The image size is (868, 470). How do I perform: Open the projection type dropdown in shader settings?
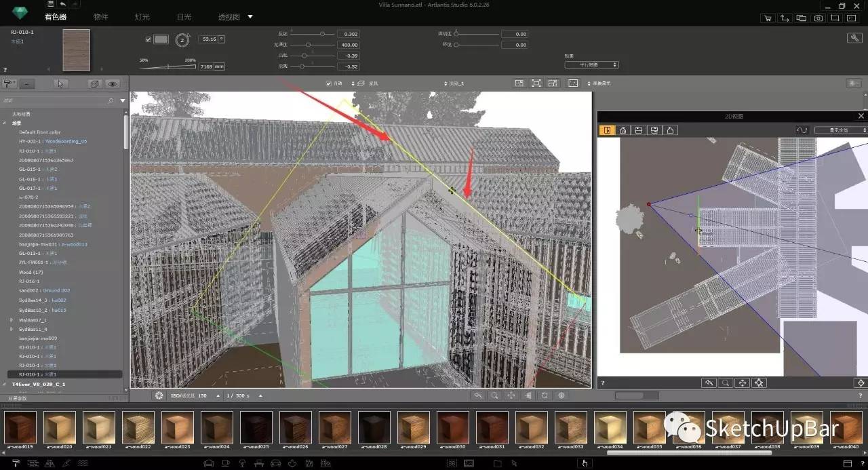click(591, 65)
